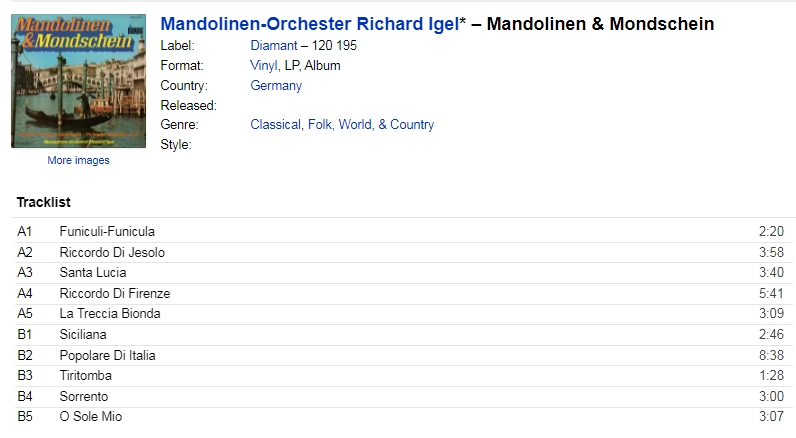Open the Diamant label link

click(x=274, y=46)
